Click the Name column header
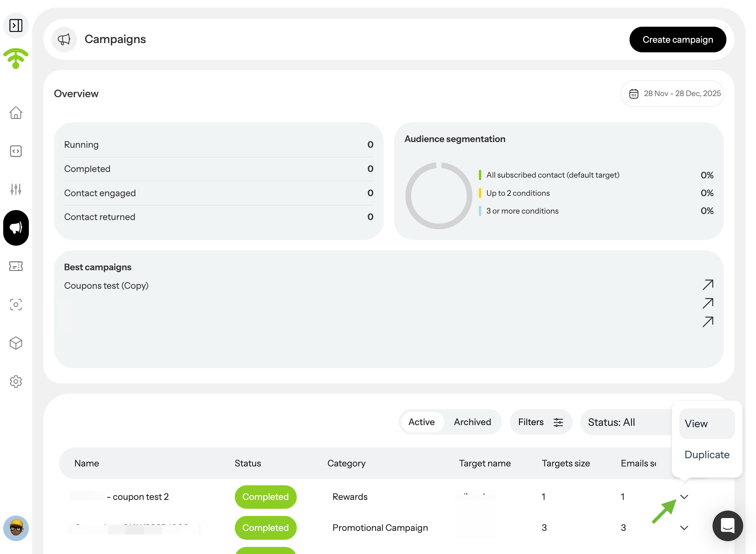 [87, 463]
